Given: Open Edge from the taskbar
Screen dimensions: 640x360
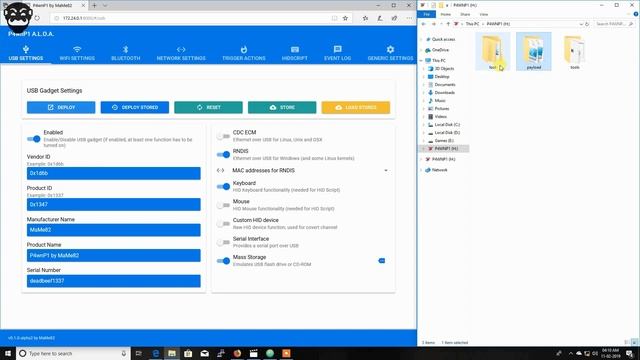Looking at the screenshot, I should point(156,353).
